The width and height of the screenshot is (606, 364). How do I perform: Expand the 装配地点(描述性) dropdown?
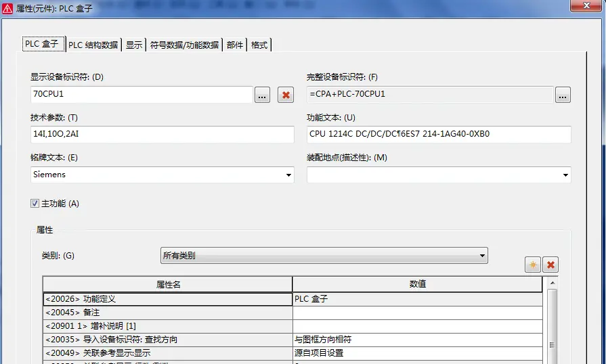[565, 175]
